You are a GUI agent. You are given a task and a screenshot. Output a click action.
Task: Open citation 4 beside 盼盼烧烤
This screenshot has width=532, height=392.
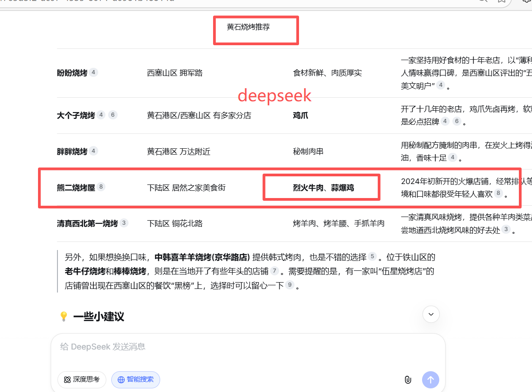coord(93,72)
